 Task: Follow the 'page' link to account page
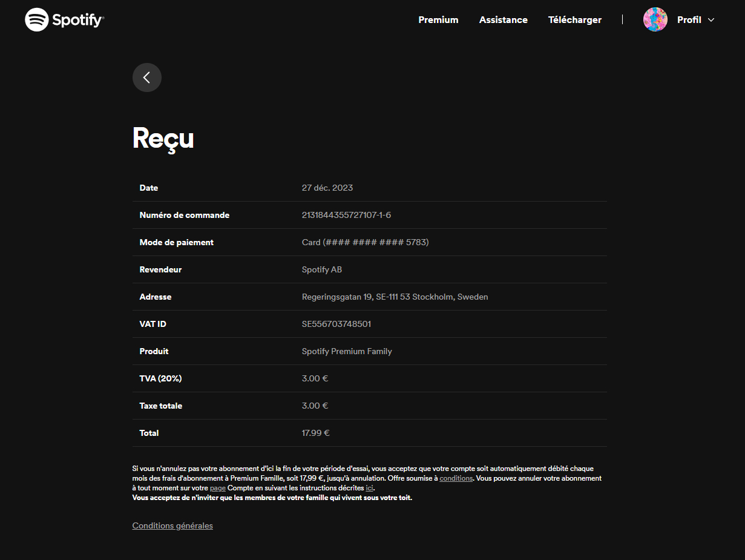(x=218, y=488)
